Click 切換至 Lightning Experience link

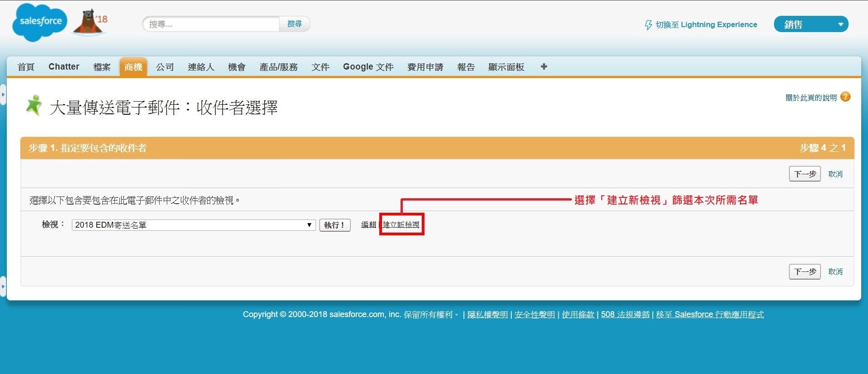coord(706,25)
